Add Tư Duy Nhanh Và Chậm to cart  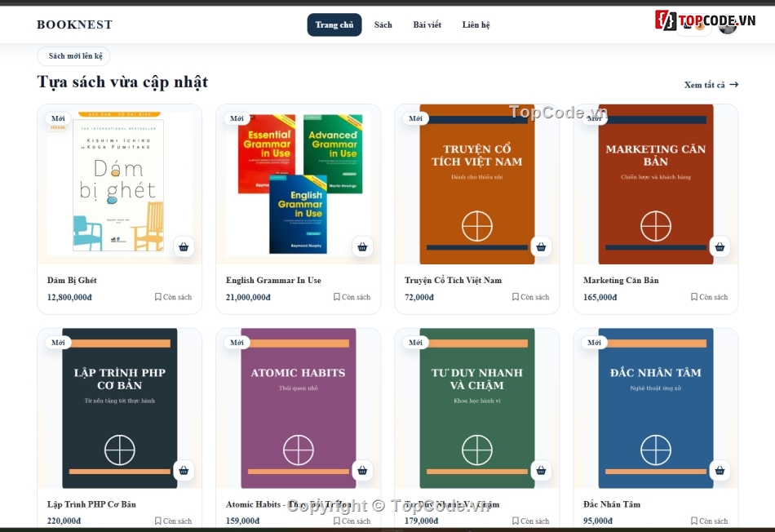541,470
